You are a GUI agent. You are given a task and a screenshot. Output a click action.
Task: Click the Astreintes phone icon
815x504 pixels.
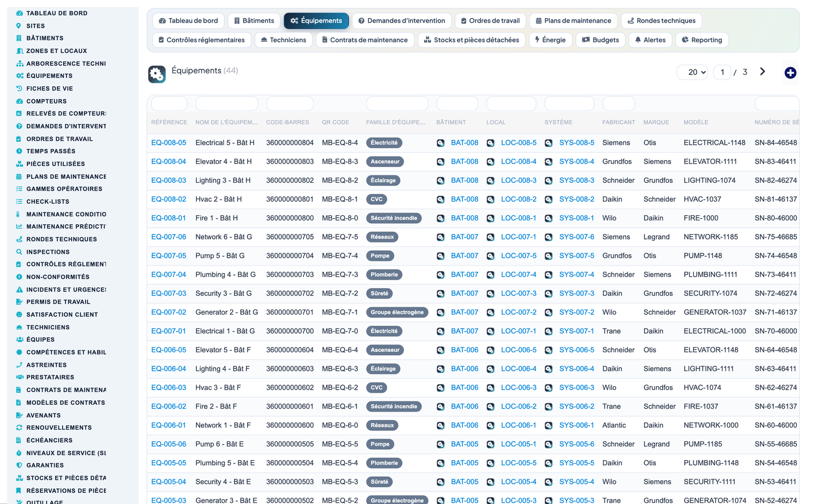point(19,365)
